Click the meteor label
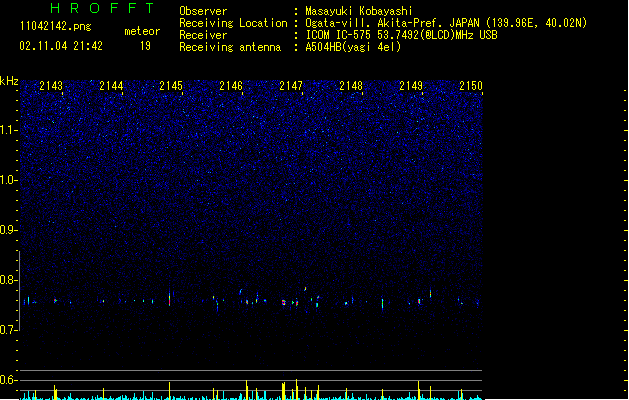This screenshot has height=400, width=629. coord(142,31)
